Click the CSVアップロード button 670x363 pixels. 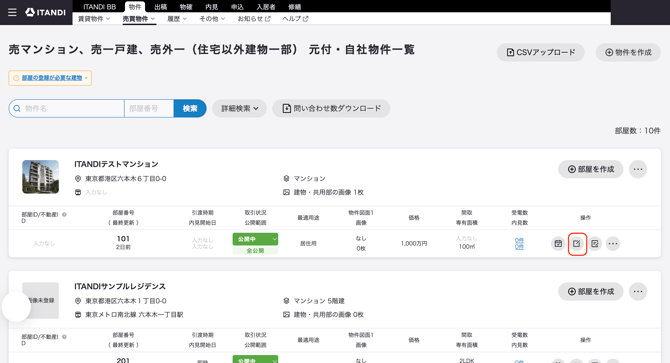click(541, 53)
